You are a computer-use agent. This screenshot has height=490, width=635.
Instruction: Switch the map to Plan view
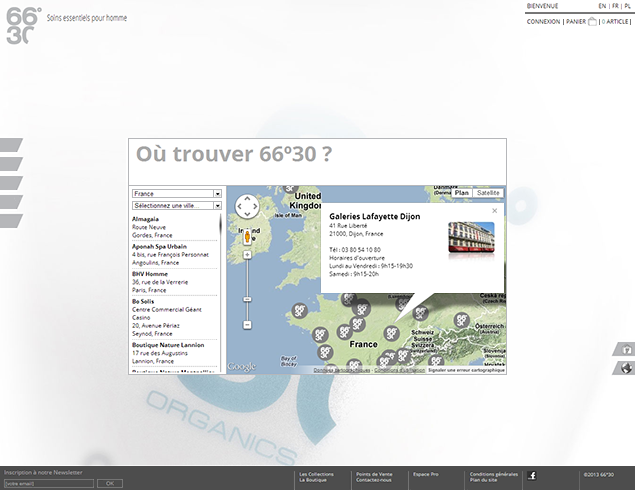(x=462, y=193)
